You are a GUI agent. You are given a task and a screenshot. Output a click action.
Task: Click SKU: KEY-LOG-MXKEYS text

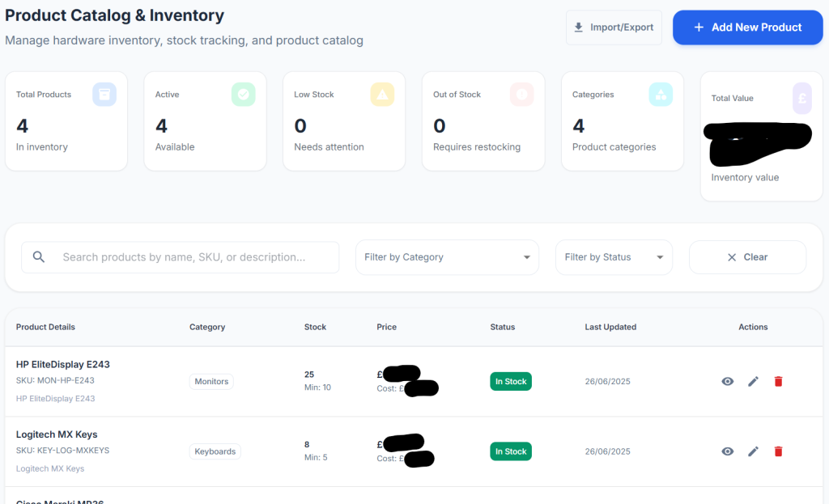click(x=62, y=451)
